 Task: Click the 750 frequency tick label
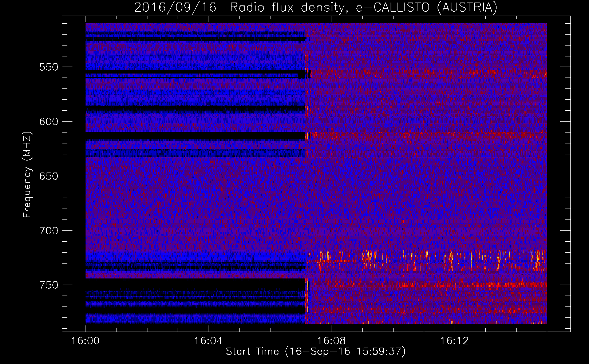(x=48, y=285)
